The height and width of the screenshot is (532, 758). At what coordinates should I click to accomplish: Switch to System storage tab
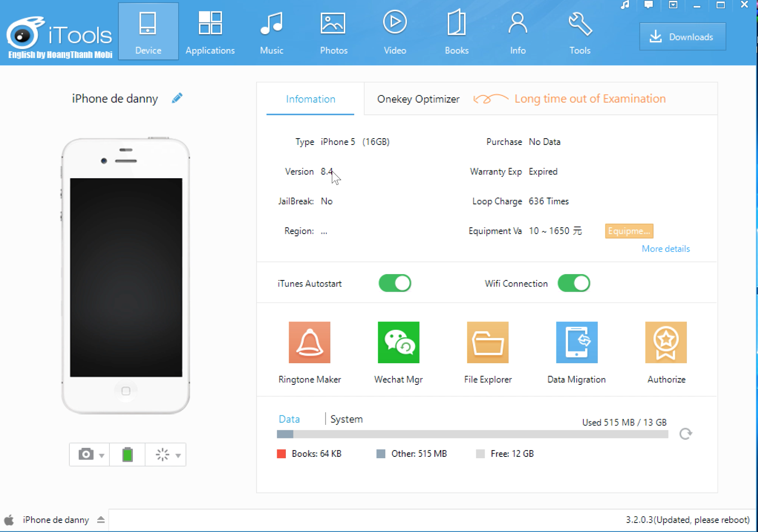click(347, 419)
